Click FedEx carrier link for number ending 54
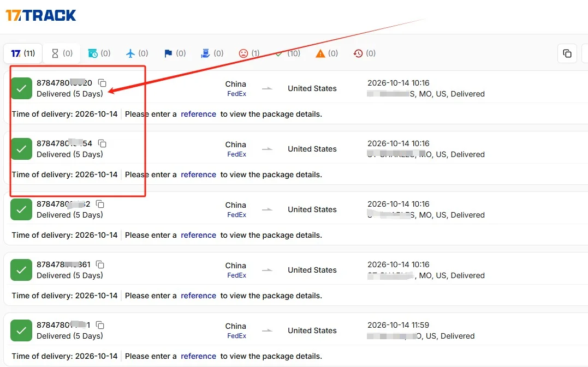This screenshot has width=588, height=367. 236,154
